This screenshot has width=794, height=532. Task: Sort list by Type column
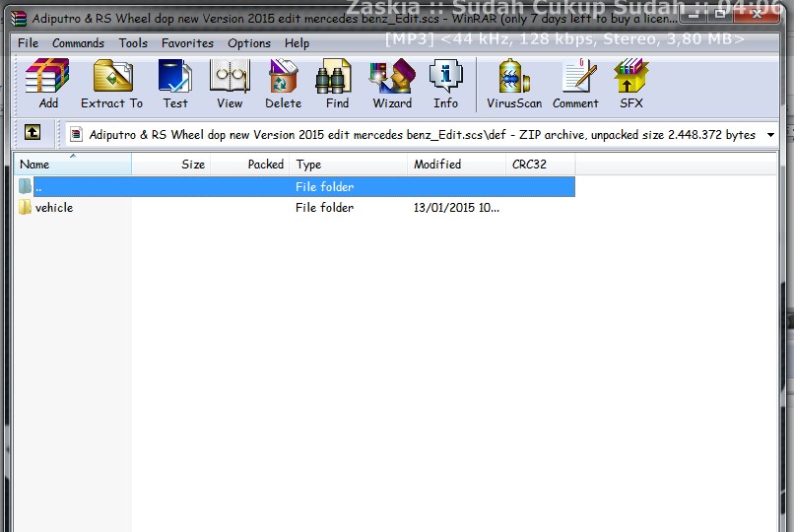pos(349,164)
